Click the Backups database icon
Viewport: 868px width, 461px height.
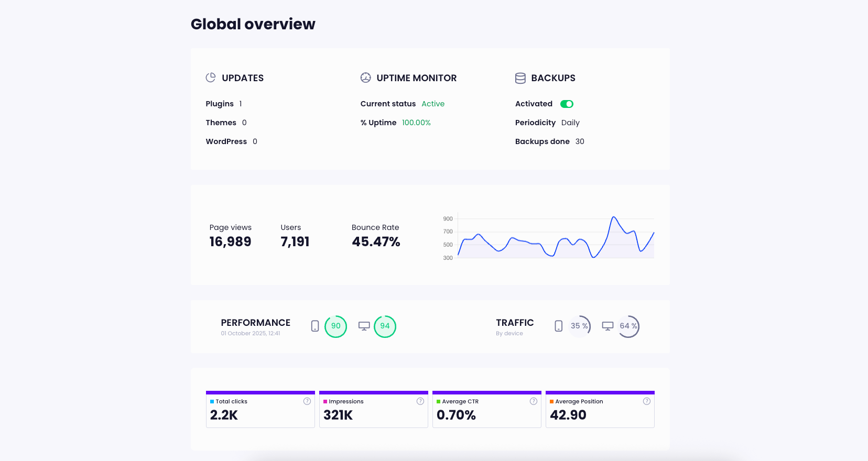520,78
